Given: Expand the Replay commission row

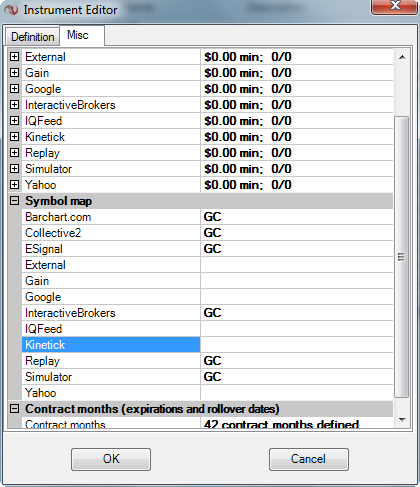Looking at the screenshot, I should pyautogui.click(x=14, y=153).
